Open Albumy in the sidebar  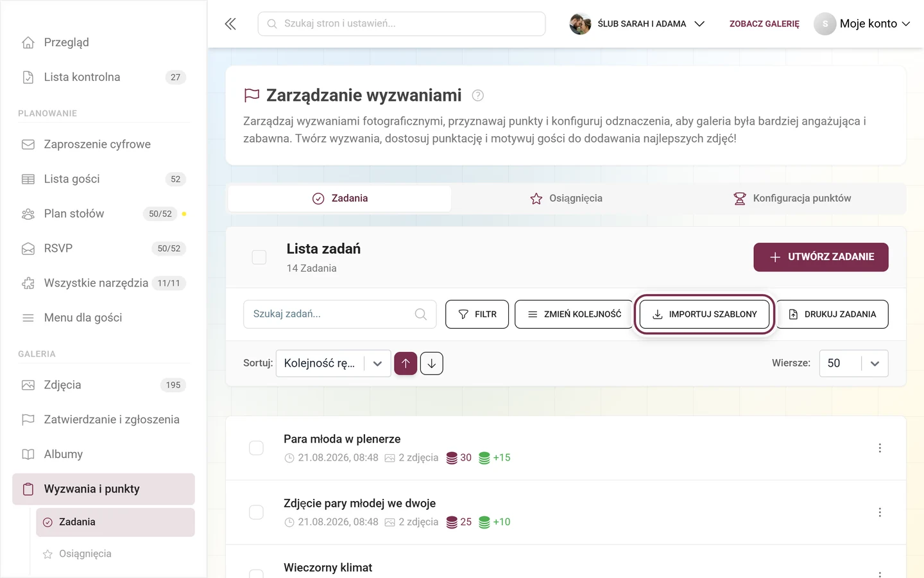103,455
